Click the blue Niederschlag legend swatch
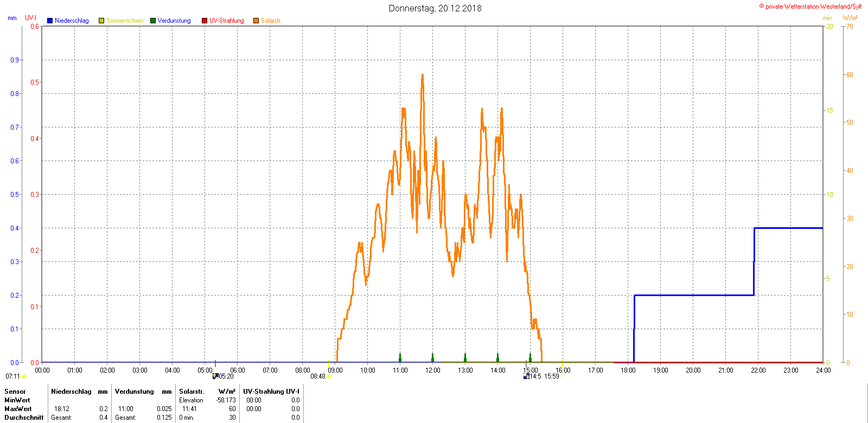The height and width of the screenshot is (423, 868). (x=50, y=21)
